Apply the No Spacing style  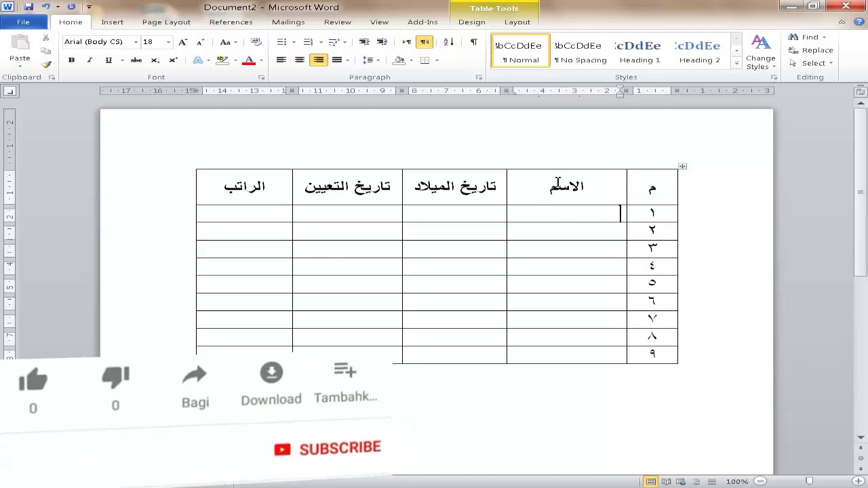coord(580,51)
